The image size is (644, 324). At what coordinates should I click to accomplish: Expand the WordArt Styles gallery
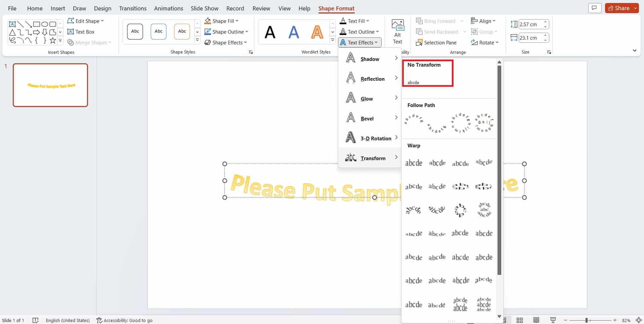[332, 39]
